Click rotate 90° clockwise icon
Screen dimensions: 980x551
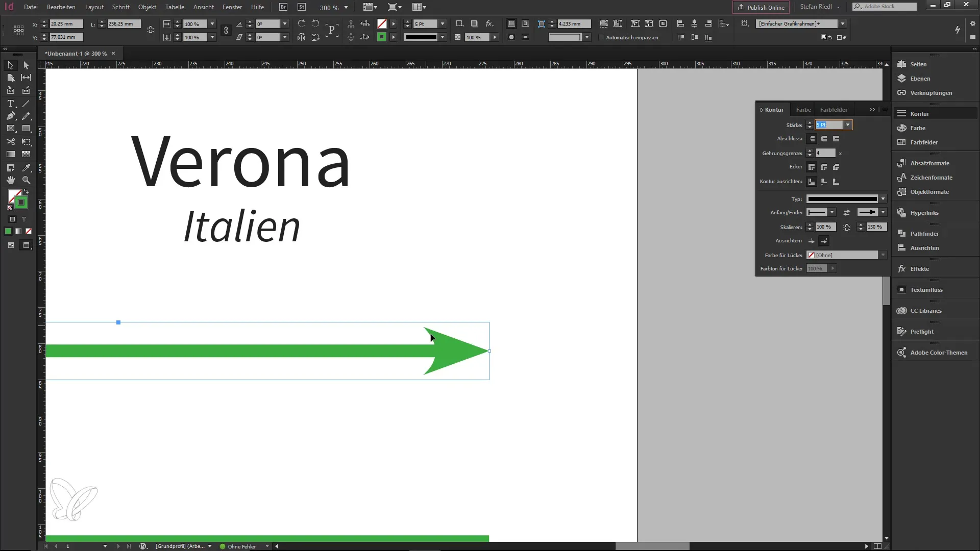(302, 24)
